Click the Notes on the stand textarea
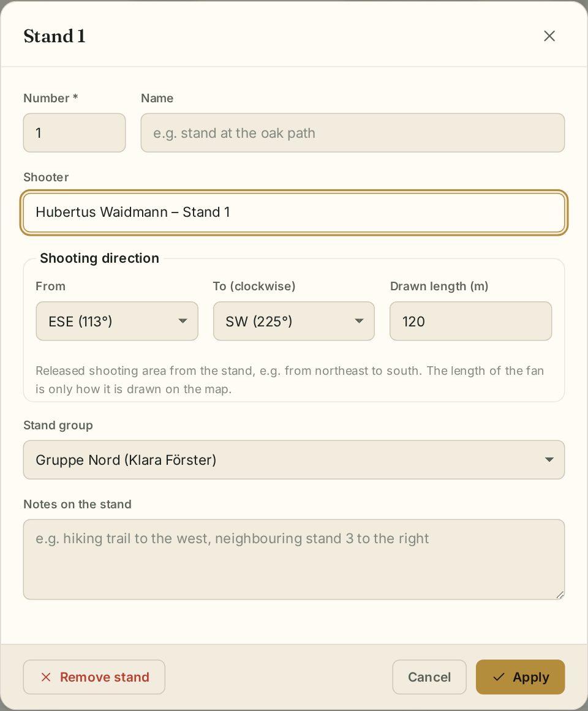The height and width of the screenshot is (711, 588). pyautogui.click(x=294, y=559)
